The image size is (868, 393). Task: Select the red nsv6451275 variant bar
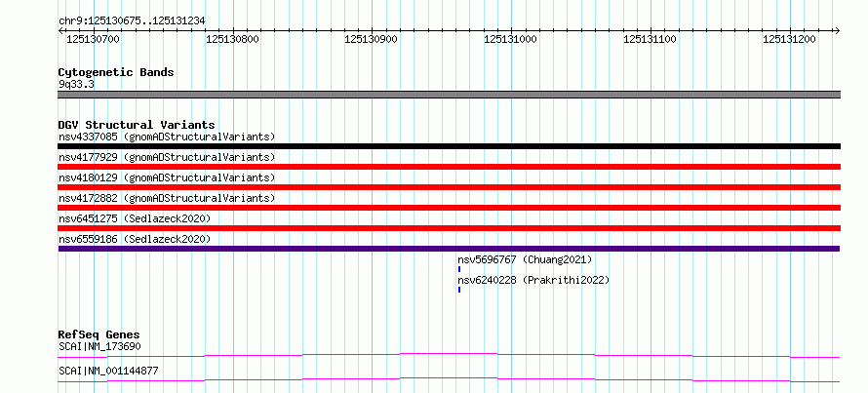[x=449, y=228]
